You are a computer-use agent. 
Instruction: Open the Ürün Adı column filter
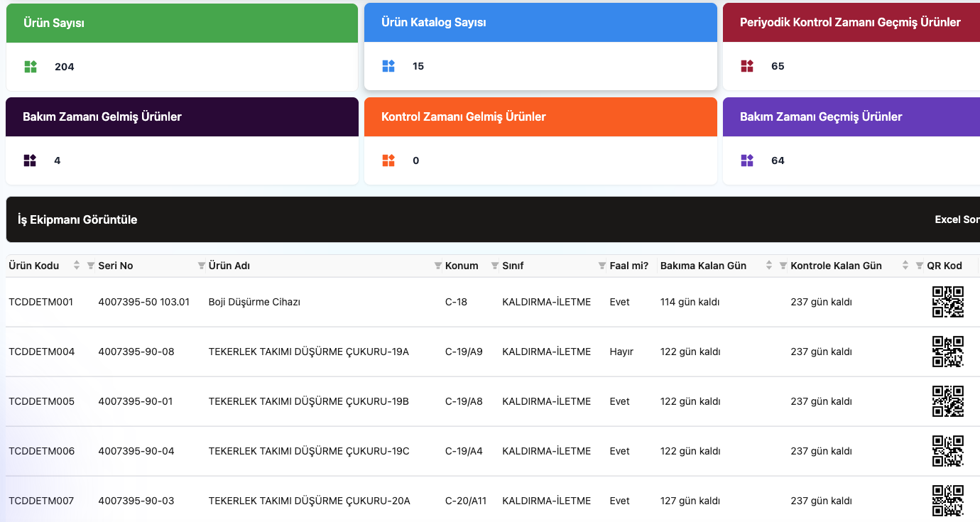pos(438,266)
